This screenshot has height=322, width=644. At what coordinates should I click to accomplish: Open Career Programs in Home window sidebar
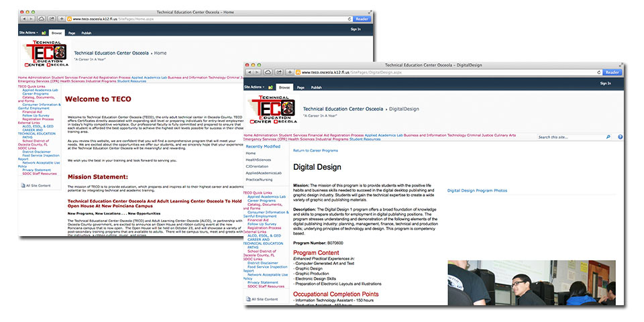click(36, 94)
